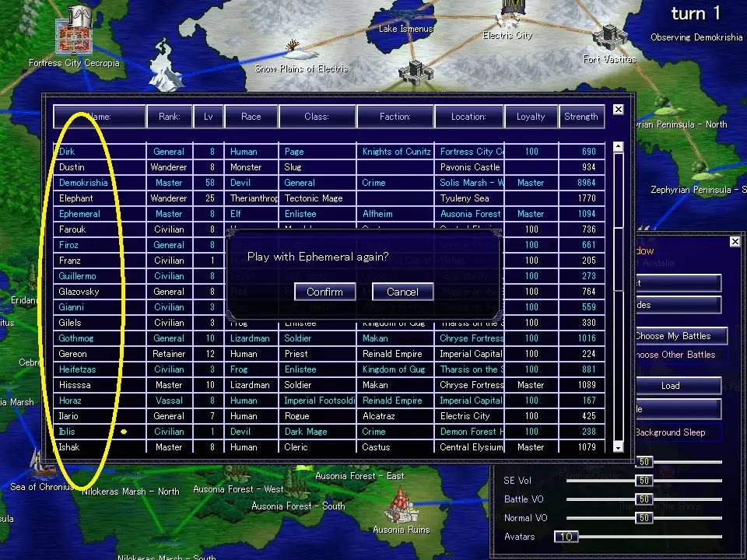Viewport: 747px width, 560px height.
Task: Click Tectonic Mage class cell
Action: tap(317, 198)
